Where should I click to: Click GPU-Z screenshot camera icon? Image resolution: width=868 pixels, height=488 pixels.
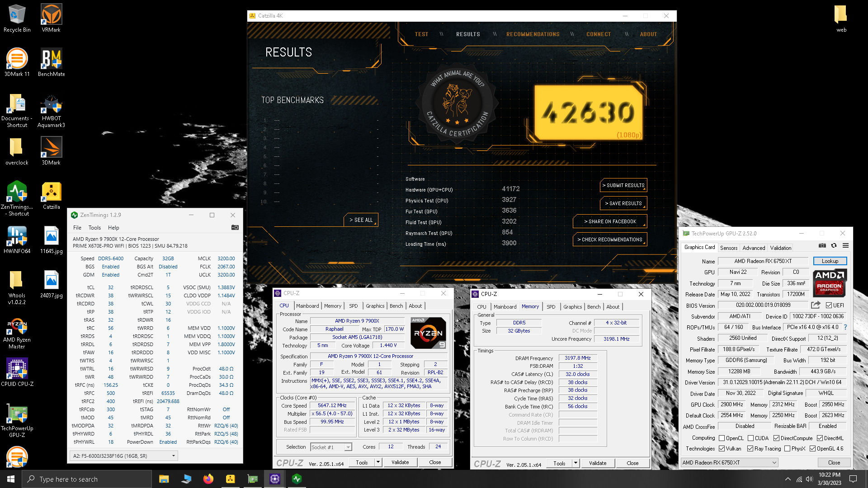(x=822, y=246)
